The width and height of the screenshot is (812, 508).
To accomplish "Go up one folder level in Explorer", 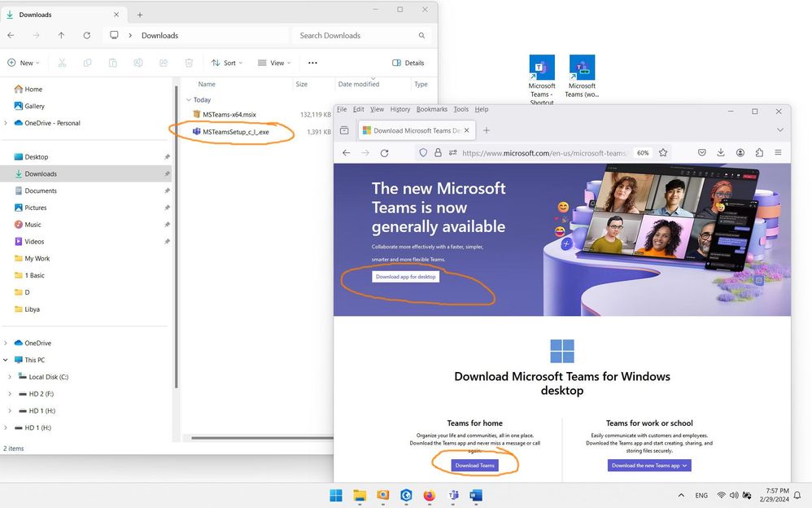I will point(62,35).
